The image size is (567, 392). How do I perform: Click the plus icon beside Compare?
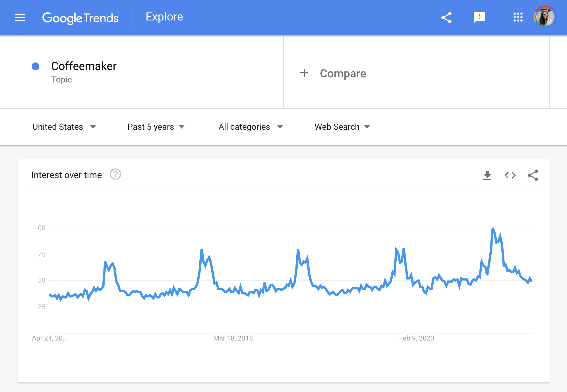304,73
